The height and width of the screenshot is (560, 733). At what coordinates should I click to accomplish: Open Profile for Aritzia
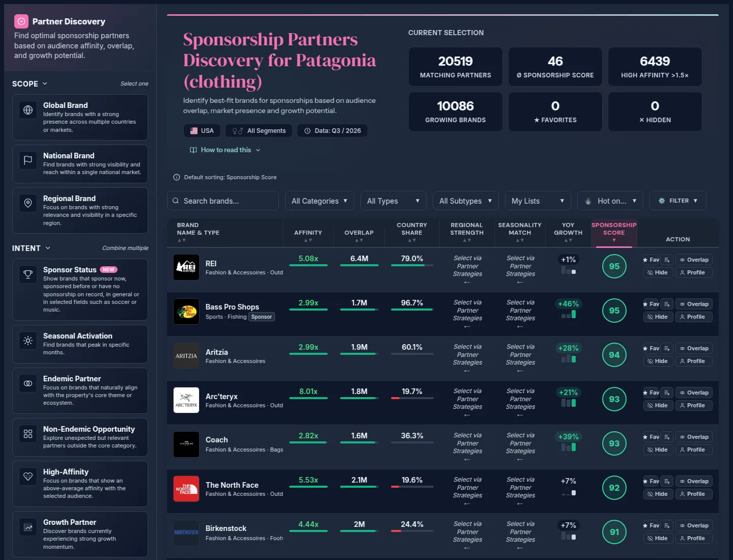pos(693,361)
